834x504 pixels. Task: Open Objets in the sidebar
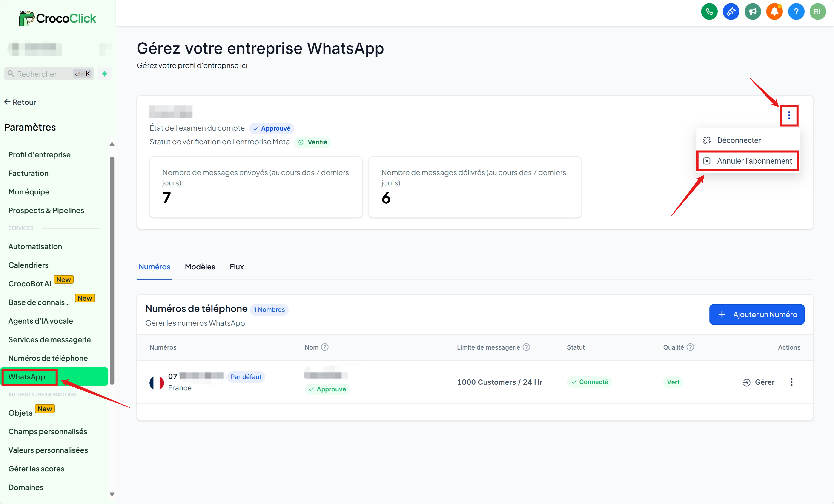pos(20,413)
